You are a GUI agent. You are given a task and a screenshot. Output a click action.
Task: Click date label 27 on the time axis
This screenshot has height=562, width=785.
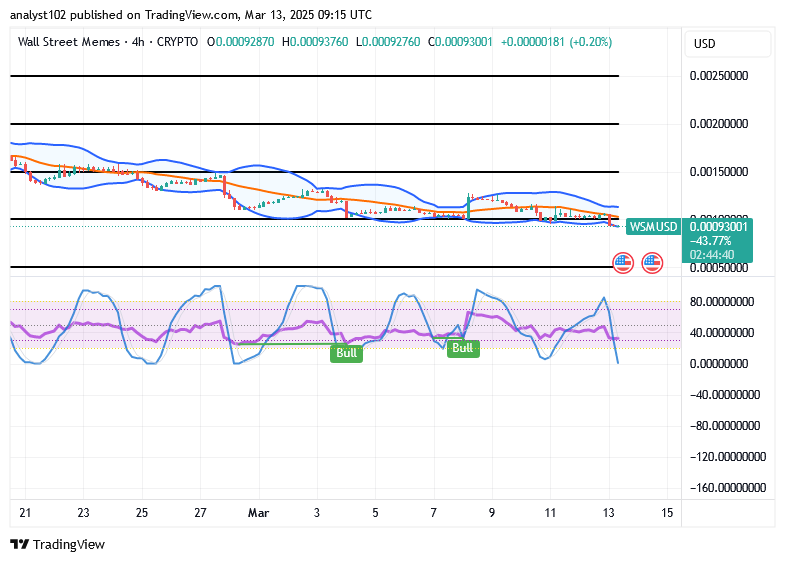[x=200, y=512]
